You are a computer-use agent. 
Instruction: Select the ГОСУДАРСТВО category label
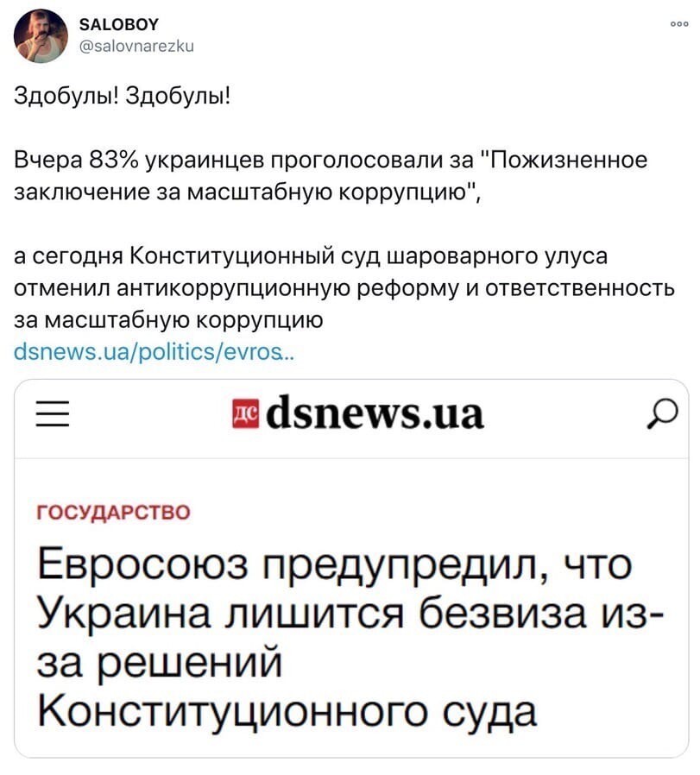(114, 512)
